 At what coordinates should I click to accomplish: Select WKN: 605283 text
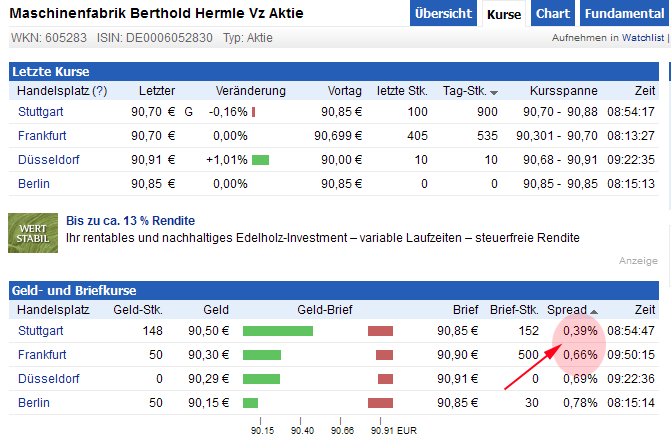[x=49, y=38]
